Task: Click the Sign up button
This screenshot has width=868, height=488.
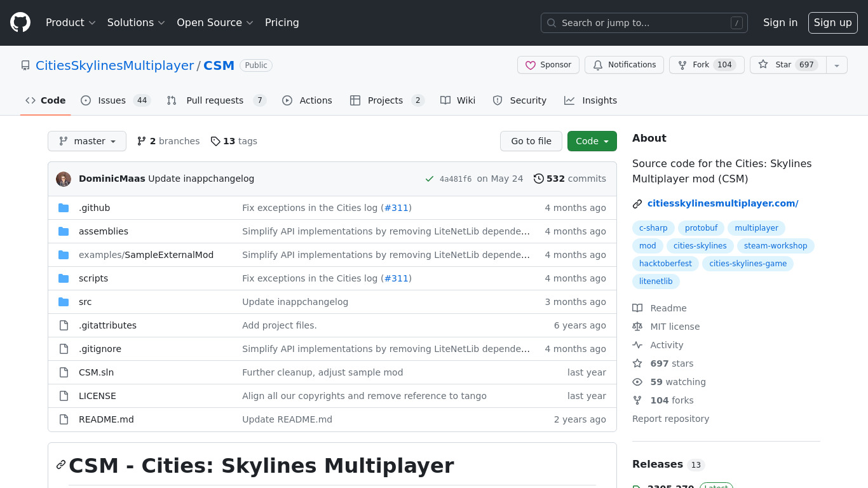Action: pos(833,23)
